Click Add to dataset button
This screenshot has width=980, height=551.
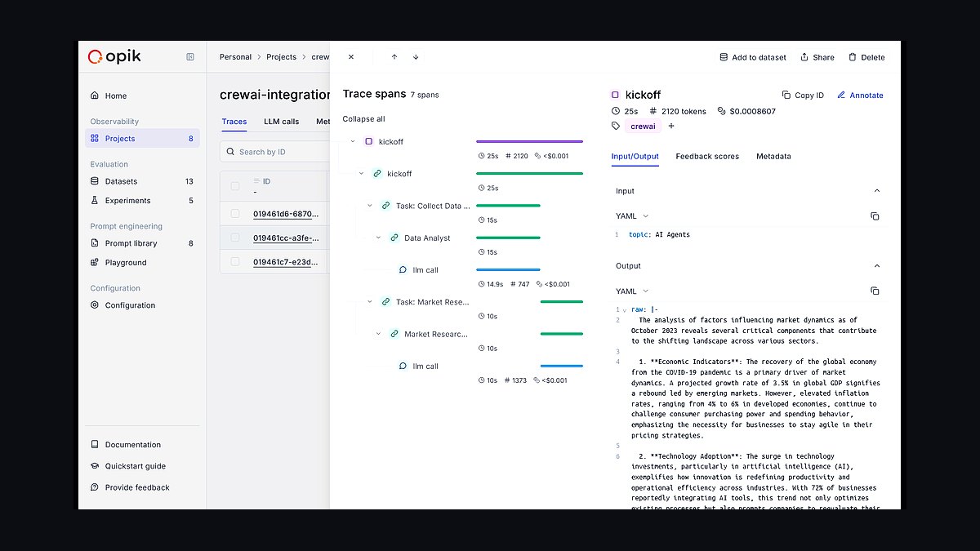coord(753,57)
